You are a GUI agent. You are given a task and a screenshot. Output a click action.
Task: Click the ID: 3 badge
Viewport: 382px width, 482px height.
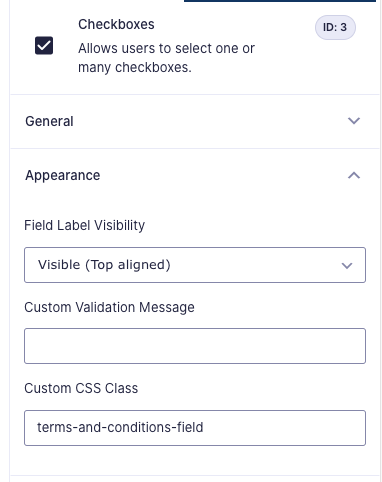[335, 27]
